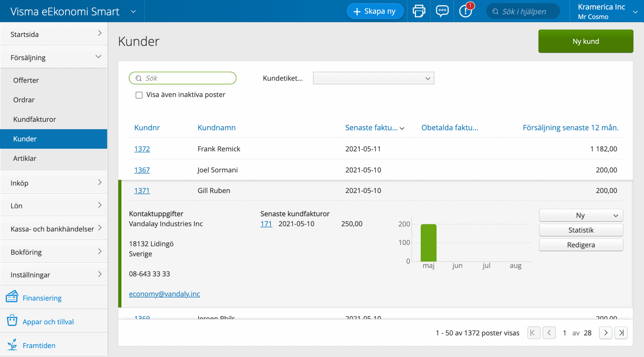This screenshot has height=357, width=644.
Task: Open the notifications alert icon
Action: [465, 11]
